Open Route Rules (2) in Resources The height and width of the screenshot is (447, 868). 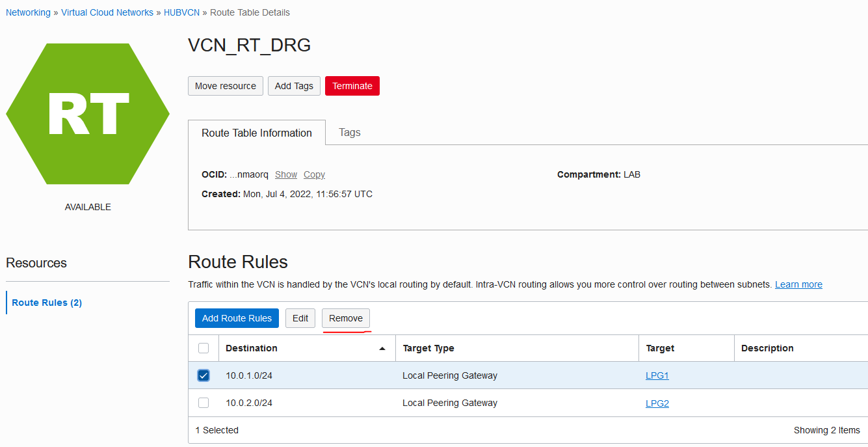47,303
